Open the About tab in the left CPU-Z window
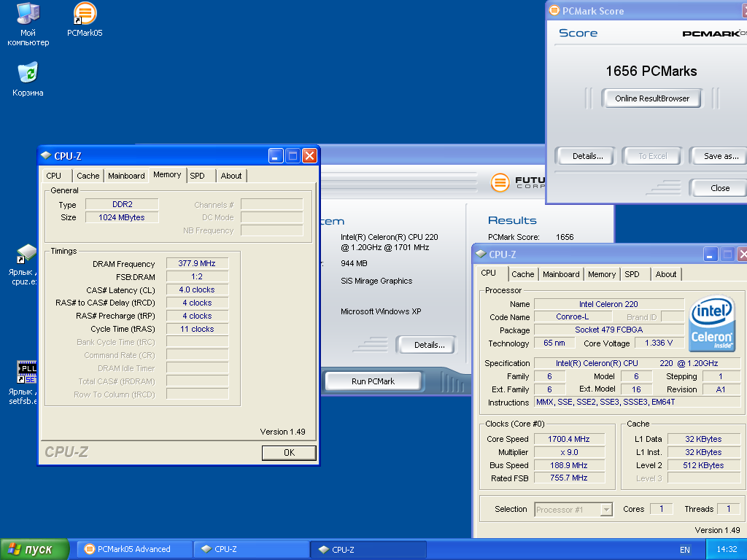This screenshot has height=560, width=747. click(x=231, y=176)
